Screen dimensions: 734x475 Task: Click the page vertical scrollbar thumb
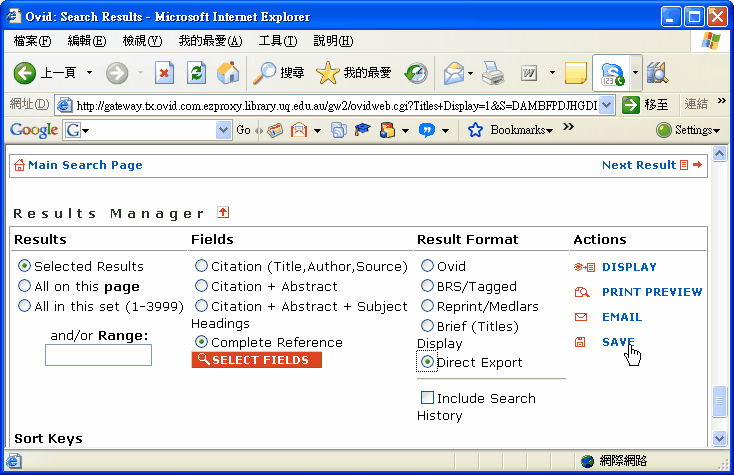(x=719, y=401)
